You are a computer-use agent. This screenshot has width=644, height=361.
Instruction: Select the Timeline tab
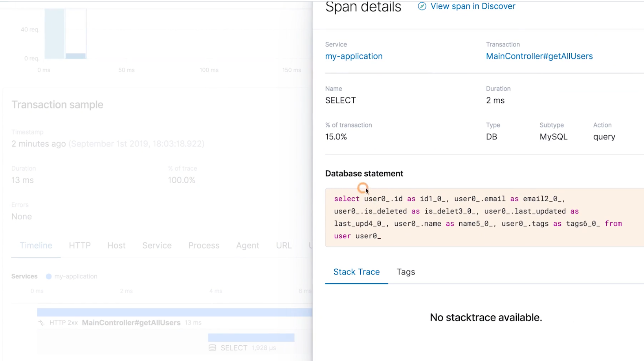(x=36, y=245)
